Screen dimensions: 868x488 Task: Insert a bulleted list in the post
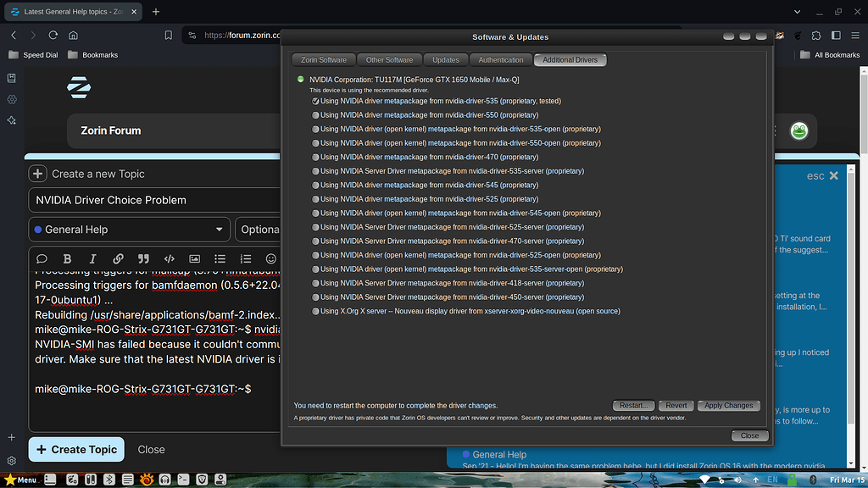click(220, 258)
